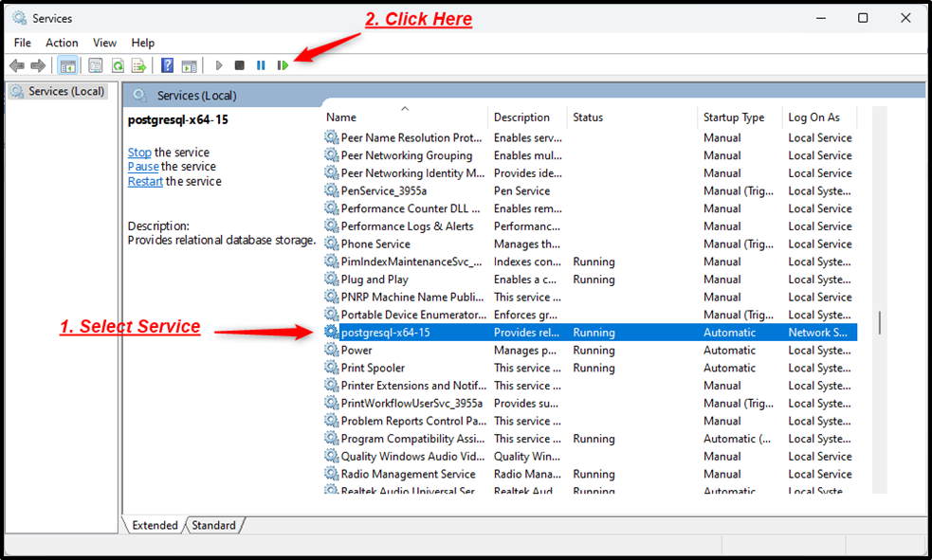Viewport: 932px width, 560px height.
Task: Switch to the Standard tab
Action: coord(213,525)
